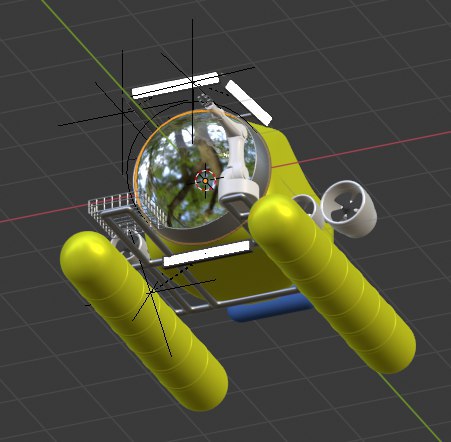Select the left yellow pontoon float
The image size is (451, 442).
[x=143, y=321]
